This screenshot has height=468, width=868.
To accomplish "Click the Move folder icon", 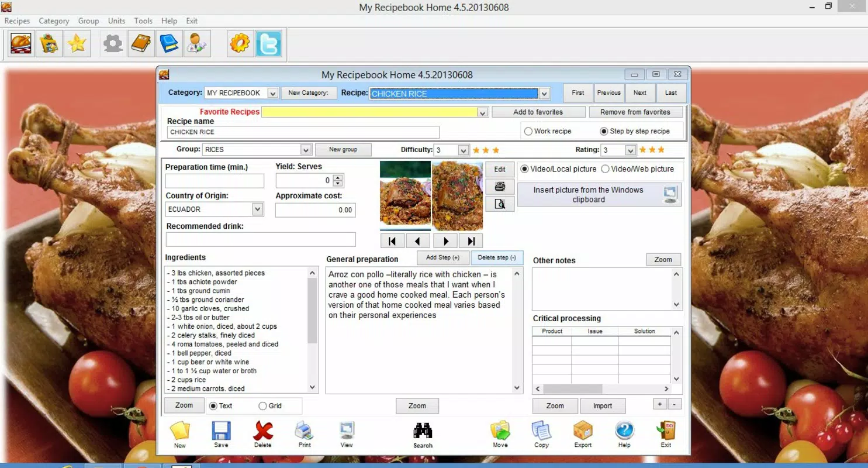I will click(500, 435).
